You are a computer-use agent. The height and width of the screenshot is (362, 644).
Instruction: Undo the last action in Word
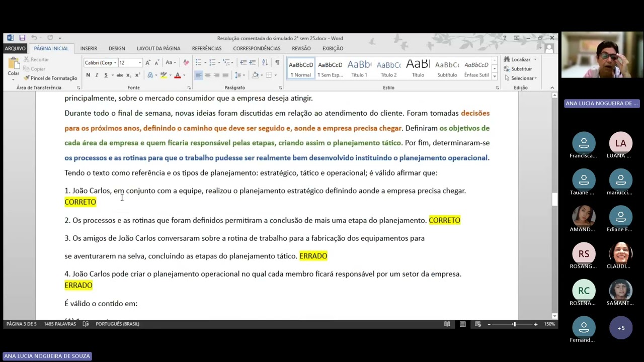pyautogui.click(x=34, y=38)
